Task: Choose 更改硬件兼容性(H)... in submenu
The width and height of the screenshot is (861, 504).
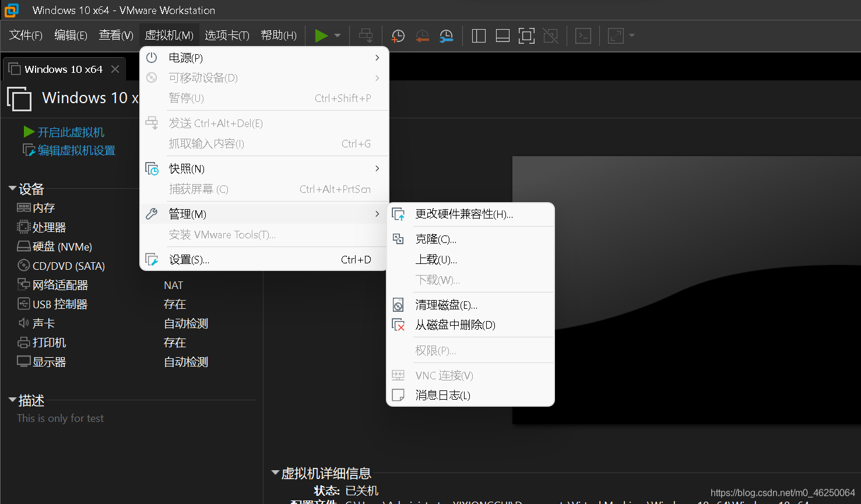Action: (x=470, y=214)
